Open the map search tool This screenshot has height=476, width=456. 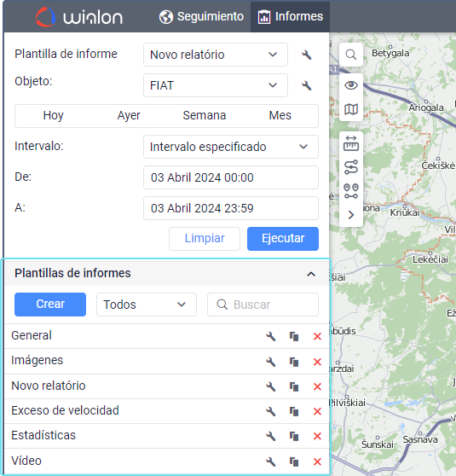tap(351, 55)
